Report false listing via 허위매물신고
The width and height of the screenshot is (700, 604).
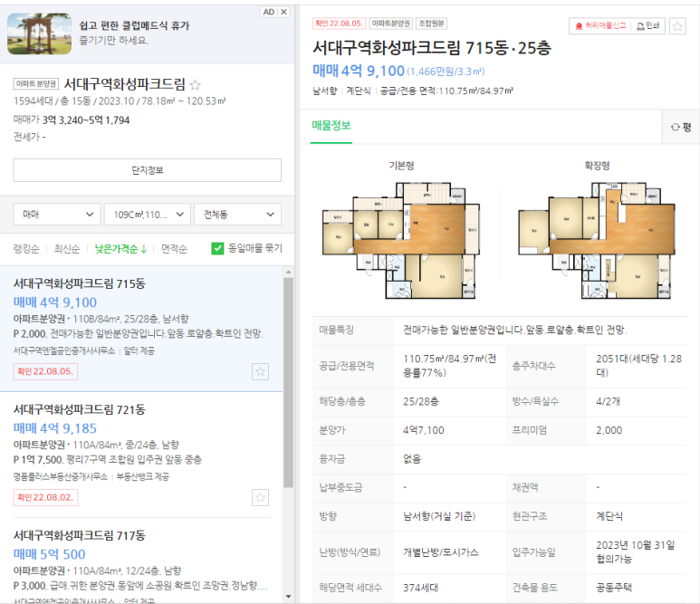pos(600,26)
